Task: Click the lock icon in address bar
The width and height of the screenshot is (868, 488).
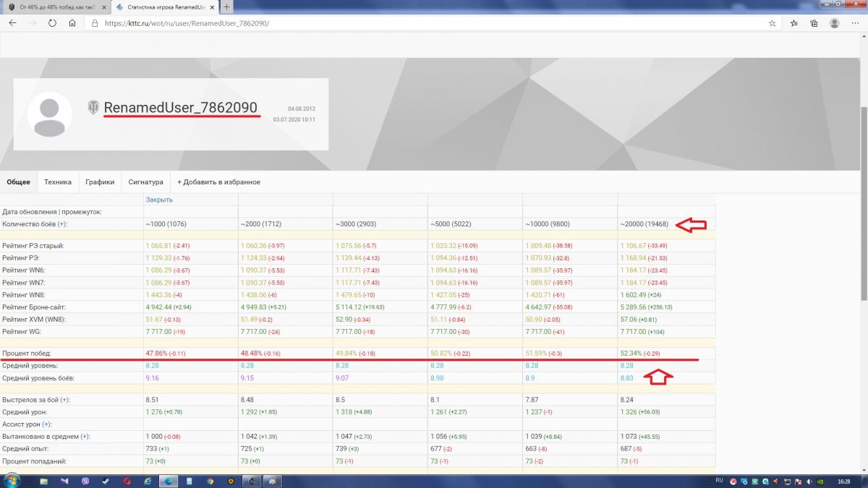Action: click(x=94, y=23)
